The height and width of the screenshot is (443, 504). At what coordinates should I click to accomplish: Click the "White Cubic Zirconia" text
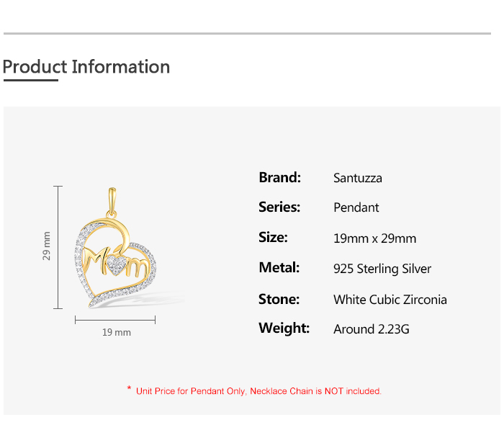pos(390,300)
